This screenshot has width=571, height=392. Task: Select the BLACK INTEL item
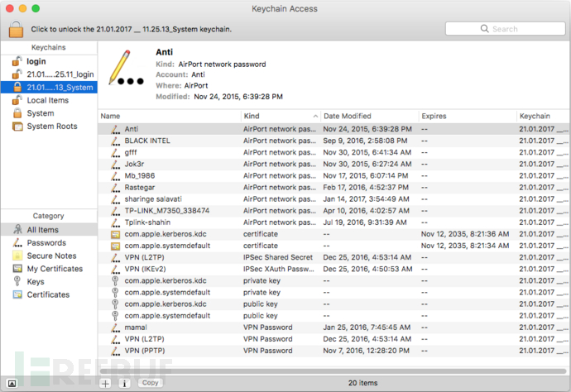coord(333,141)
